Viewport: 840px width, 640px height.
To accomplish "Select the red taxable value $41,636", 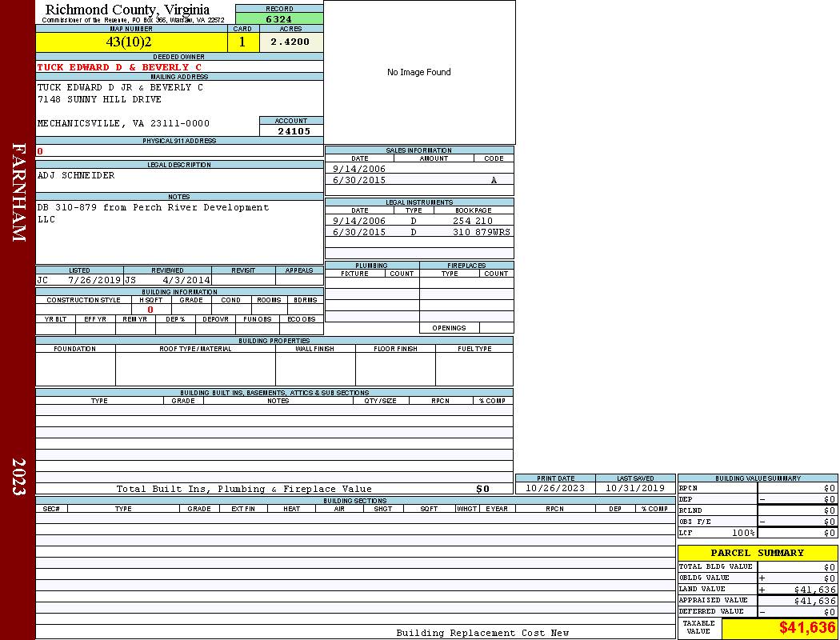I will point(806,628).
